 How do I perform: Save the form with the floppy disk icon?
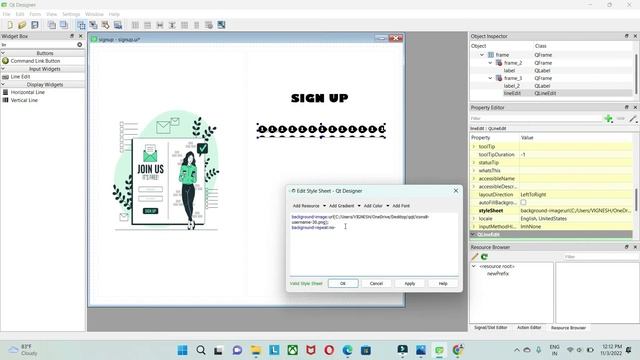35,25
